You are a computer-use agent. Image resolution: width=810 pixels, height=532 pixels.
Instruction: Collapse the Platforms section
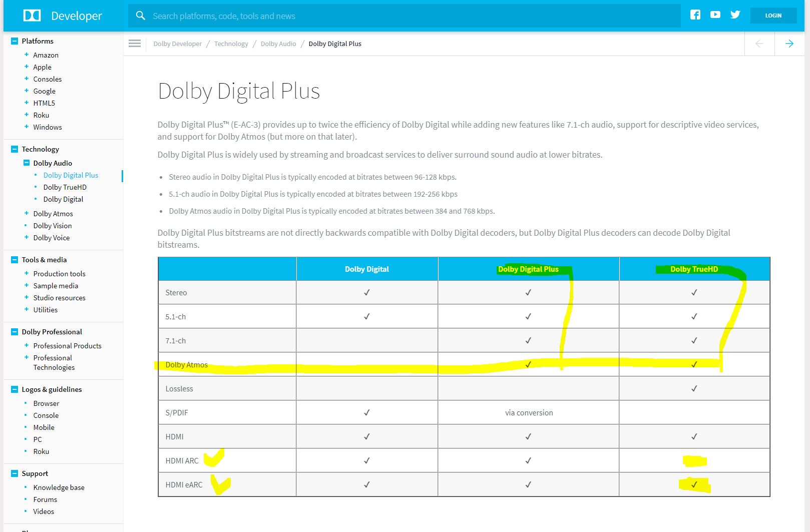15,41
